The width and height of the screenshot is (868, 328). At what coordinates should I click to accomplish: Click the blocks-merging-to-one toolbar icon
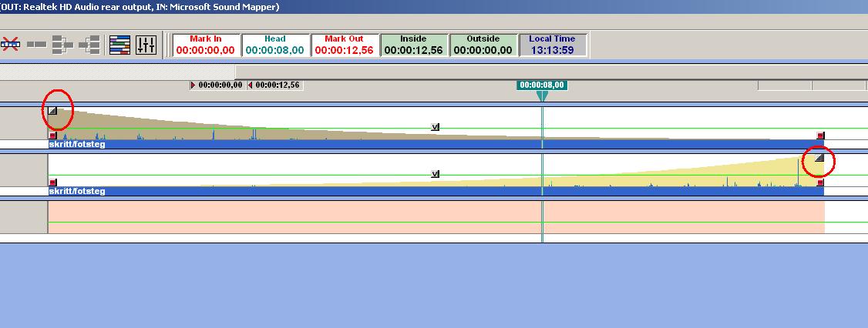(62, 45)
